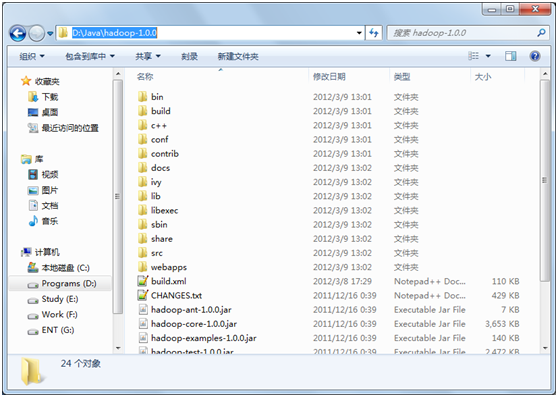Click 新建文件夹 button
558x397 pixels.
(x=238, y=56)
